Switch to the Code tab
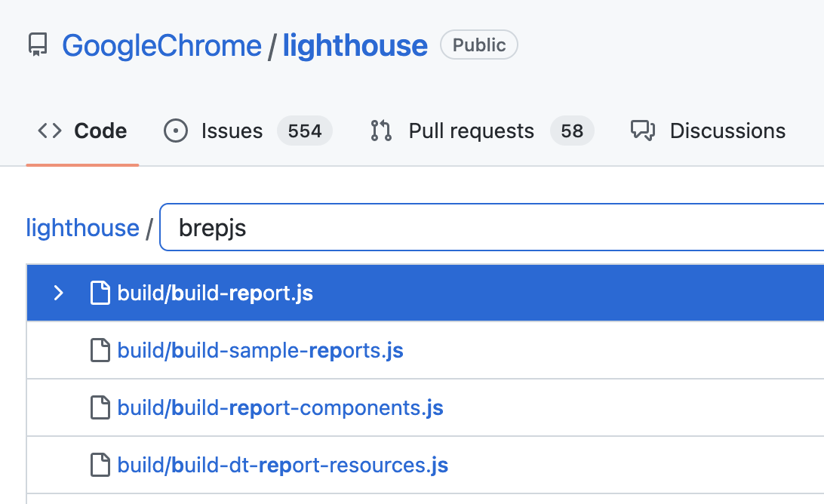Viewport: 824px width, 504px height. 82,131
